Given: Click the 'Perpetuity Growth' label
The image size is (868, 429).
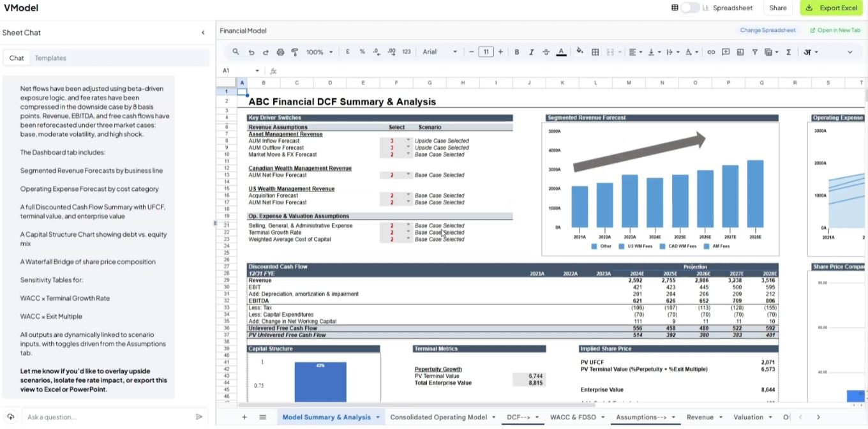Looking at the screenshot, I should pyautogui.click(x=438, y=369).
